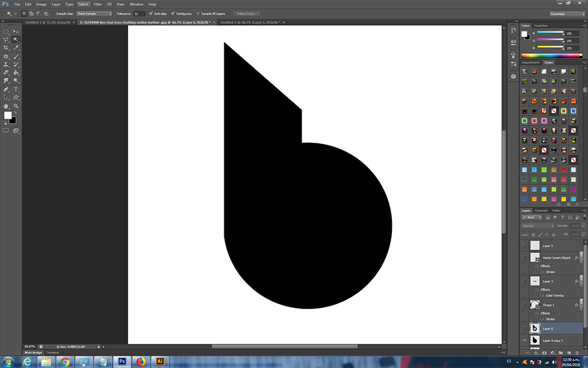This screenshot has width=588, height=368.
Task: Select the Zoom tool in toolbox
Action: pos(16,106)
